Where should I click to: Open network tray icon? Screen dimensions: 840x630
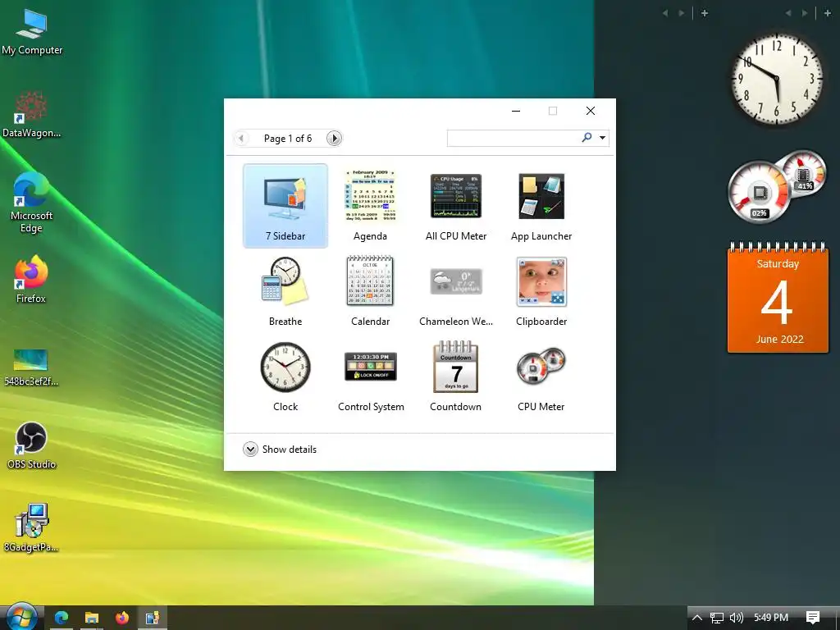pos(717,618)
